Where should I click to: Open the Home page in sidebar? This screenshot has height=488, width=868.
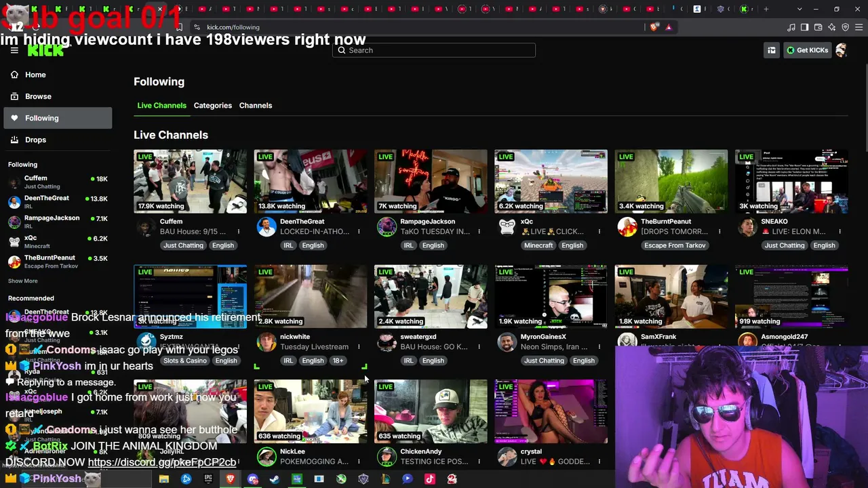[58, 75]
